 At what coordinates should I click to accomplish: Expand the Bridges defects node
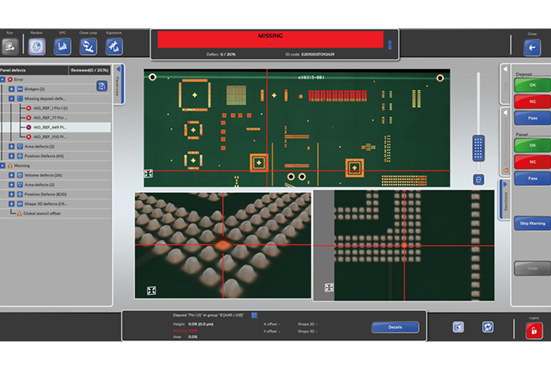click(12, 89)
